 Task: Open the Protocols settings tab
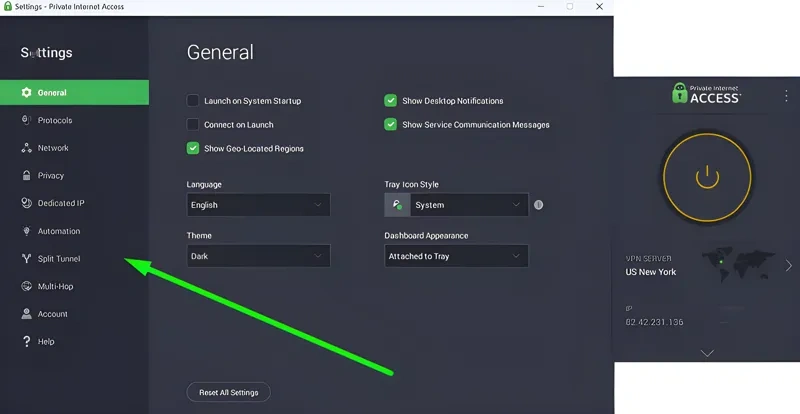[74, 120]
